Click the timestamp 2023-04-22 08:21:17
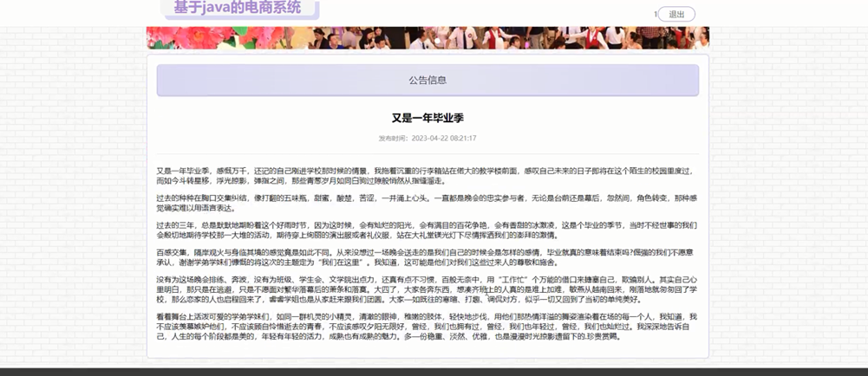 443,139
